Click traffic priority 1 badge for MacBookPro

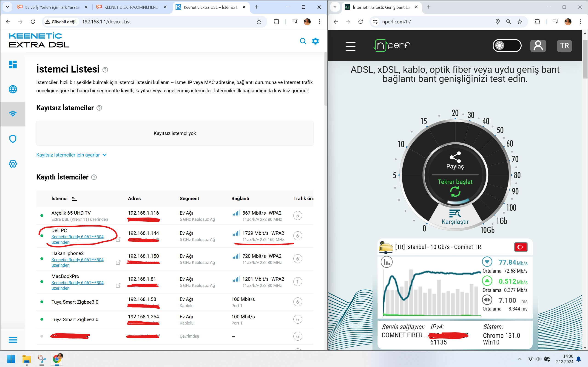[298, 282]
